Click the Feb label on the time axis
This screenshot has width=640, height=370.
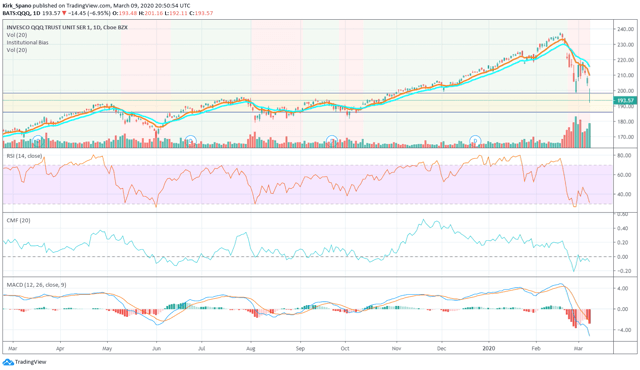coord(536,348)
